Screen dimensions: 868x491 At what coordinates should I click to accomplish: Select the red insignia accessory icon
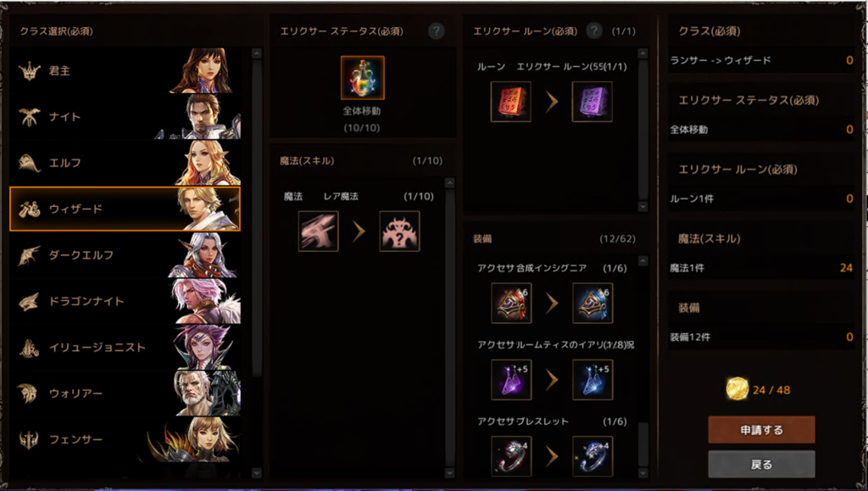tap(511, 303)
